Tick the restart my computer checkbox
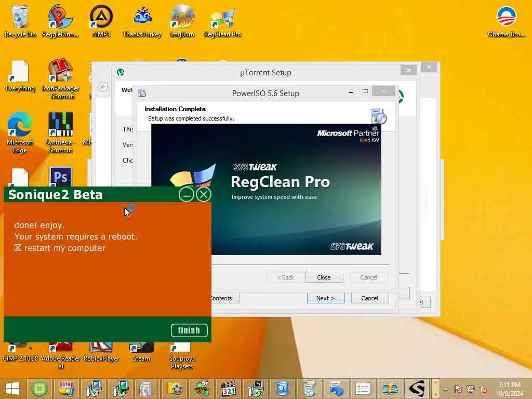 pos(18,248)
